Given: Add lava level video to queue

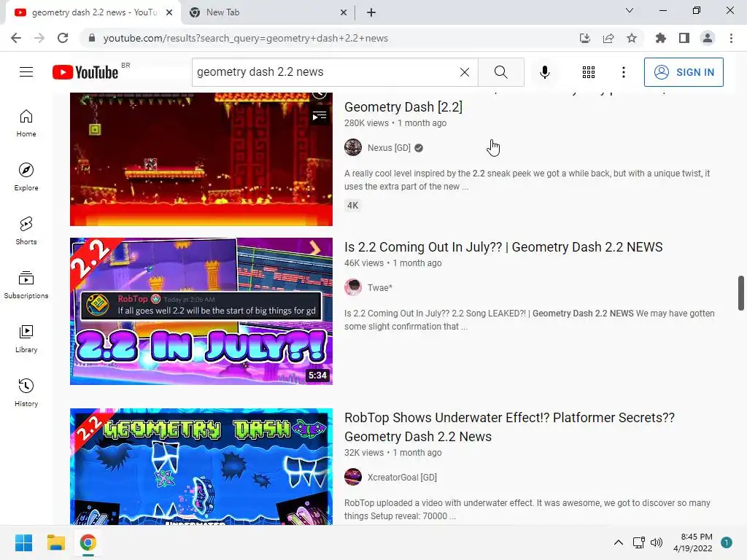Looking at the screenshot, I should coord(320,116).
